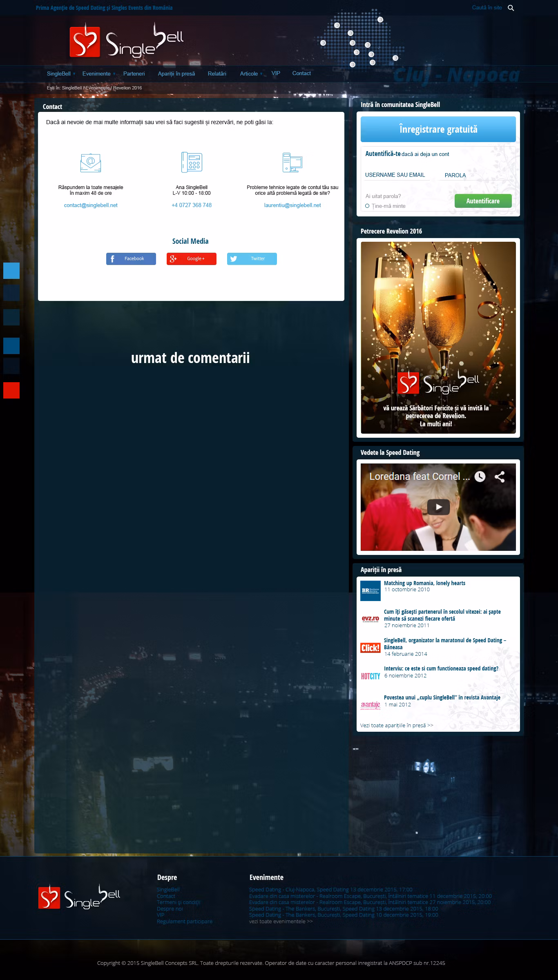This screenshot has height=980, width=558.
Task: Open the HOTCITY logo thumbnail
Action: 371,676
